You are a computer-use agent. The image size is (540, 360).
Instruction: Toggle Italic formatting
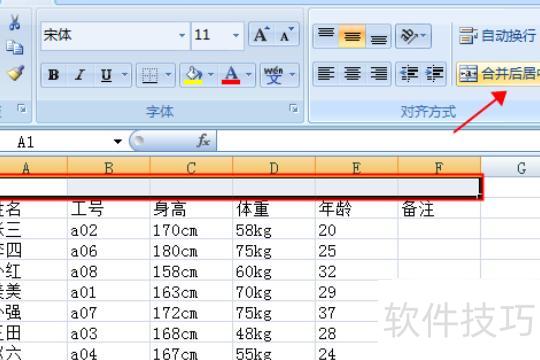point(80,75)
